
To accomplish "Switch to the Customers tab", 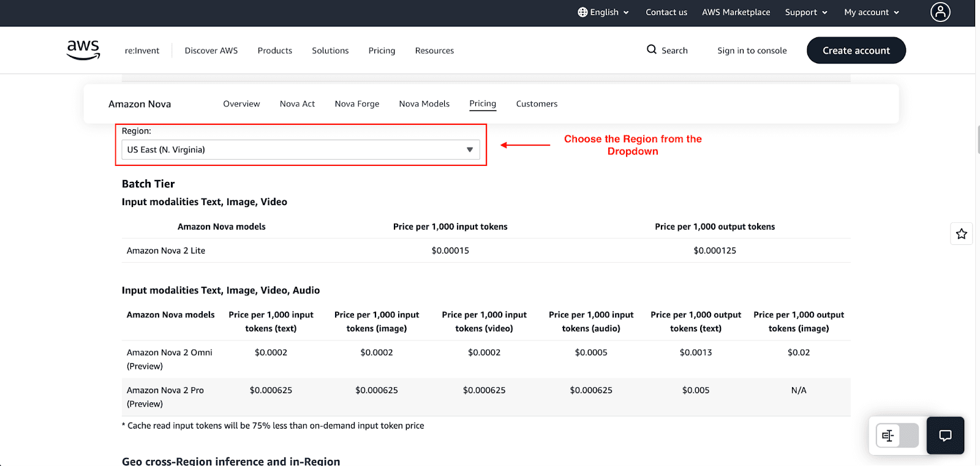I will click(x=537, y=104).
